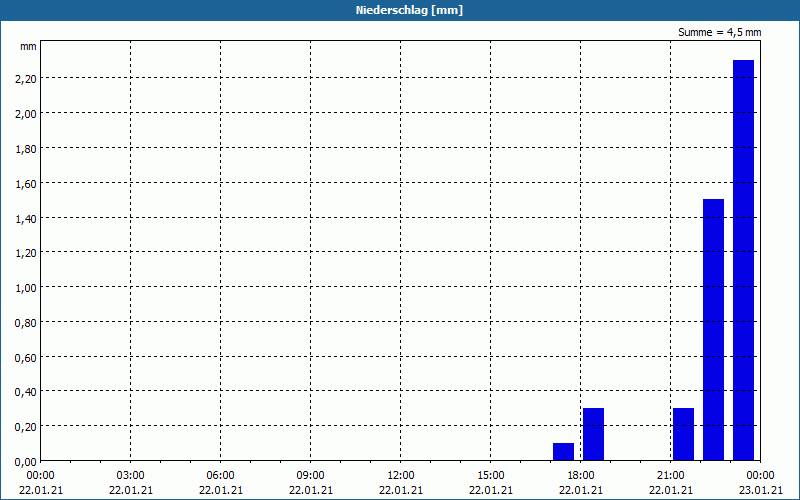Screen dimensions: 800x500
Task: Select the 0,00 y-axis value
Action: 26,462
